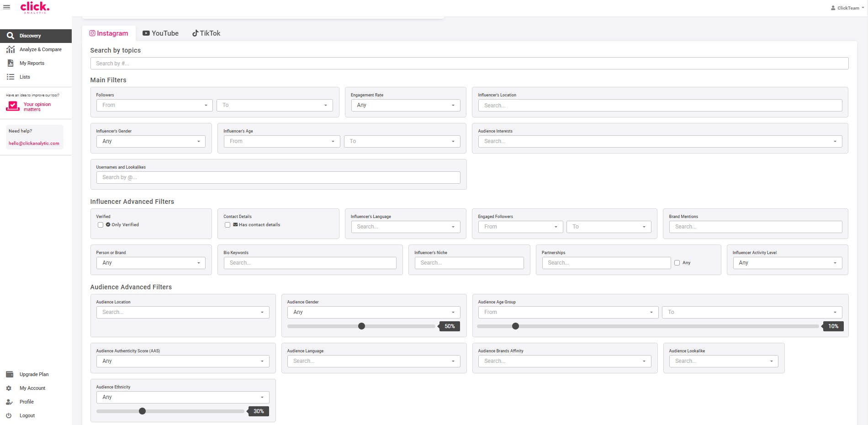Tick the Has contact details checkbox

[228, 225]
